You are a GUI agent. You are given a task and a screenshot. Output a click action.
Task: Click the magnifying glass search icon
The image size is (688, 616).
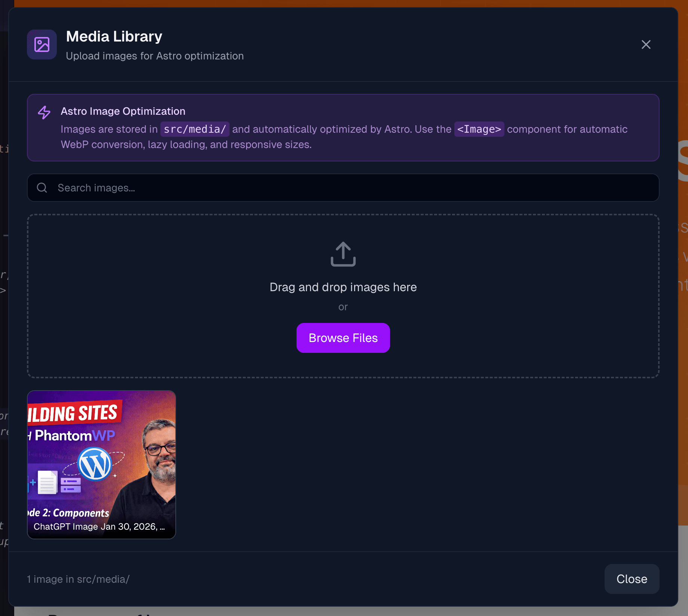tap(42, 187)
